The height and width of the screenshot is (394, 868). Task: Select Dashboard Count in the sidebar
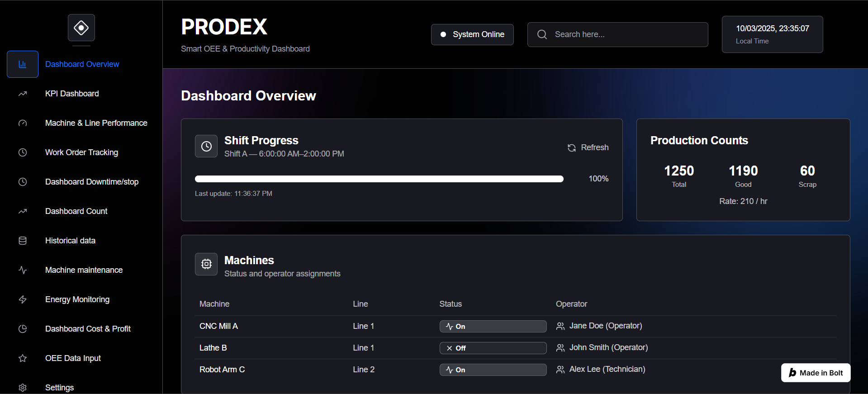pyautogui.click(x=76, y=211)
